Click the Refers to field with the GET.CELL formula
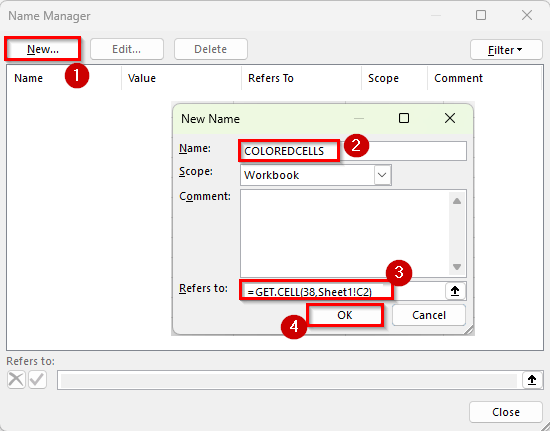This screenshot has width=550, height=431. click(342, 291)
